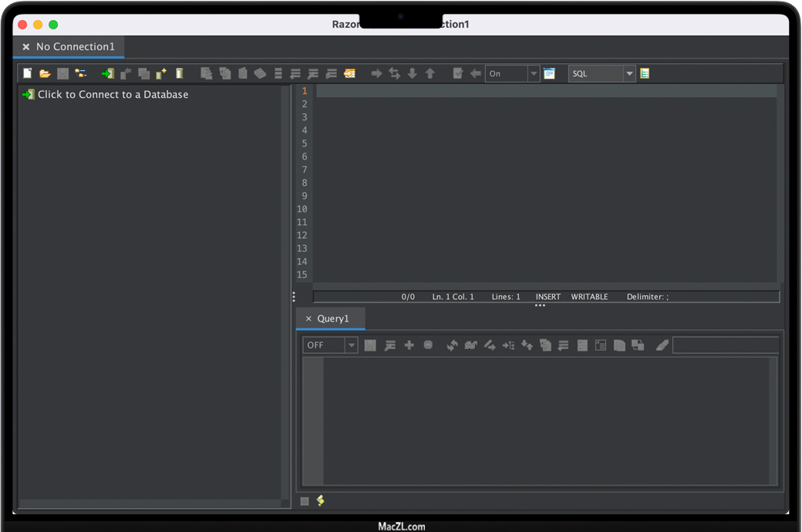Click the lightning bolt icon at bottom

click(x=320, y=501)
